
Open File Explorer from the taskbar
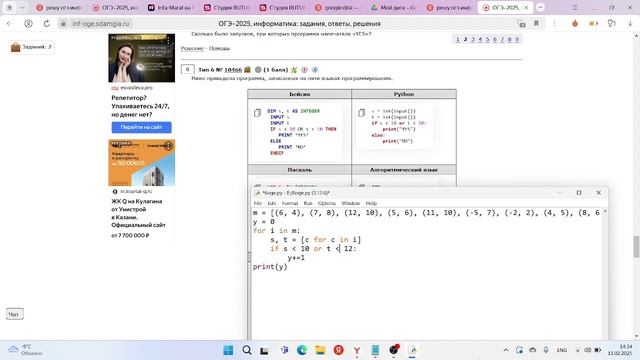coord(320,350)
